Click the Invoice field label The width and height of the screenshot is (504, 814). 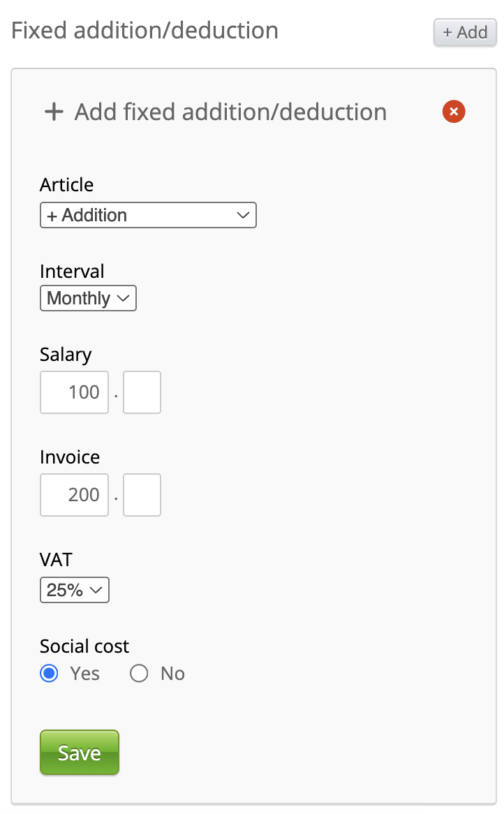pos(70,457)
